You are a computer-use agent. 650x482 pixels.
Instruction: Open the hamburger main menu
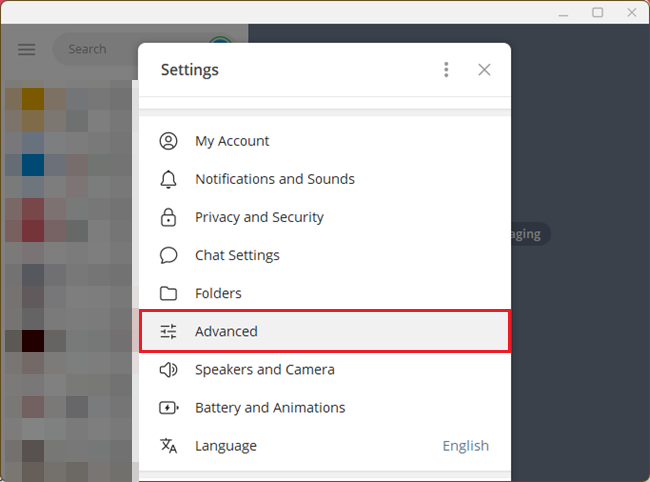27,49
